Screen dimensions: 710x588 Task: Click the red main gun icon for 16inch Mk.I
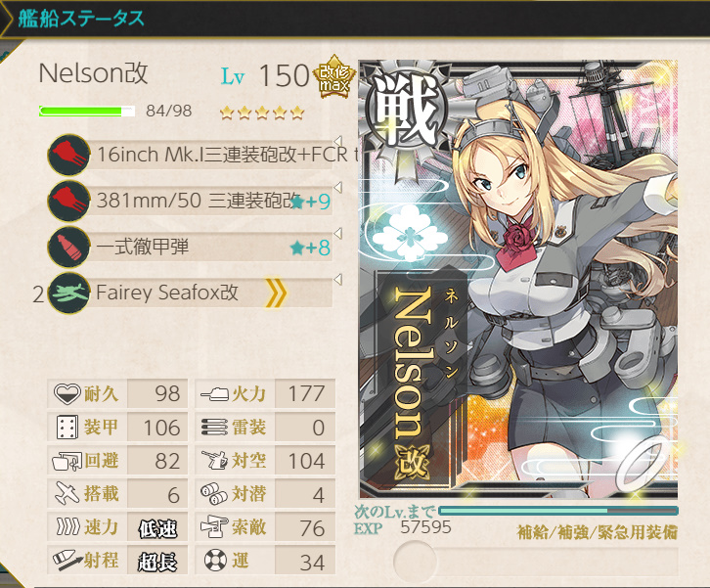coord(68,155)
